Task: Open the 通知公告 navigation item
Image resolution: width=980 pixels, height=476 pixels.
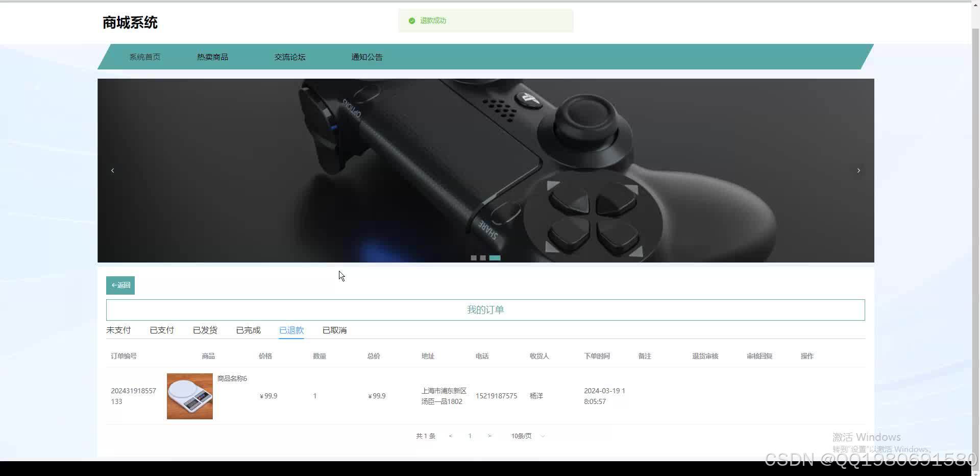Action: pyautogui.click(x=367, y=57)
